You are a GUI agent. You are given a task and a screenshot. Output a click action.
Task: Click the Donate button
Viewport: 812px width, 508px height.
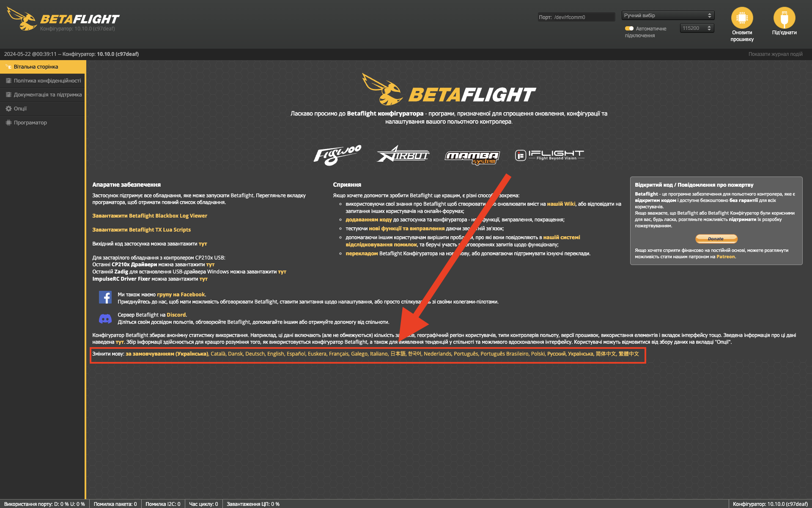pos(716,239)
